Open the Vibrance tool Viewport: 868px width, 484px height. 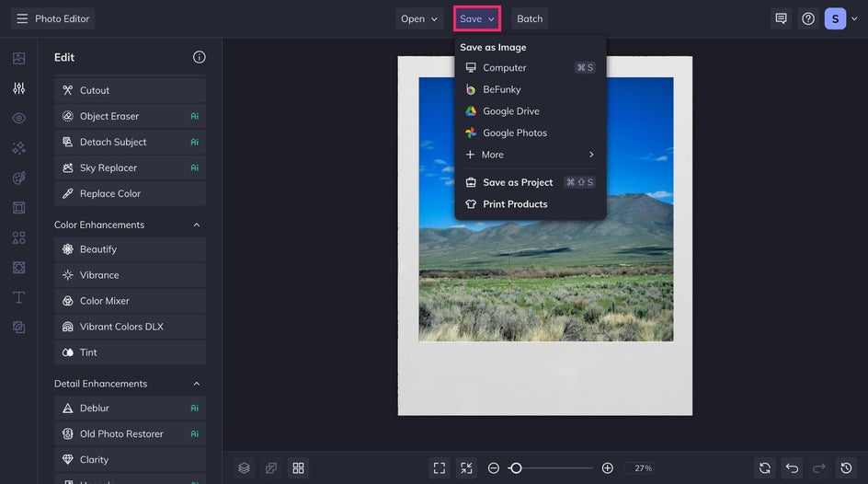[x=130, y=275]
